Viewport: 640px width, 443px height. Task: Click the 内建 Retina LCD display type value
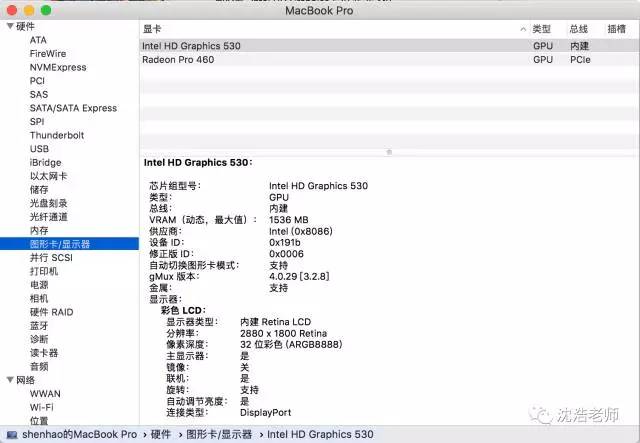(276, 322)
